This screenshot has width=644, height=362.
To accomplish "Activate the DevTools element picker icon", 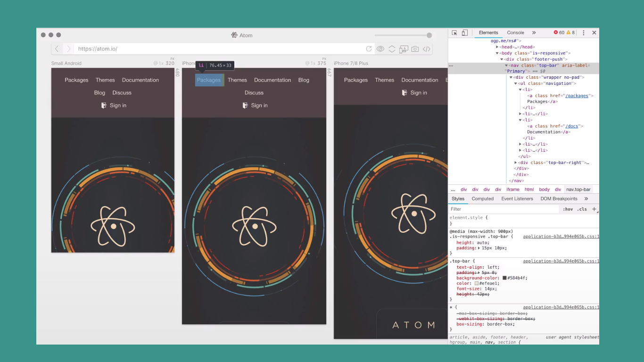I will [454, 33].
